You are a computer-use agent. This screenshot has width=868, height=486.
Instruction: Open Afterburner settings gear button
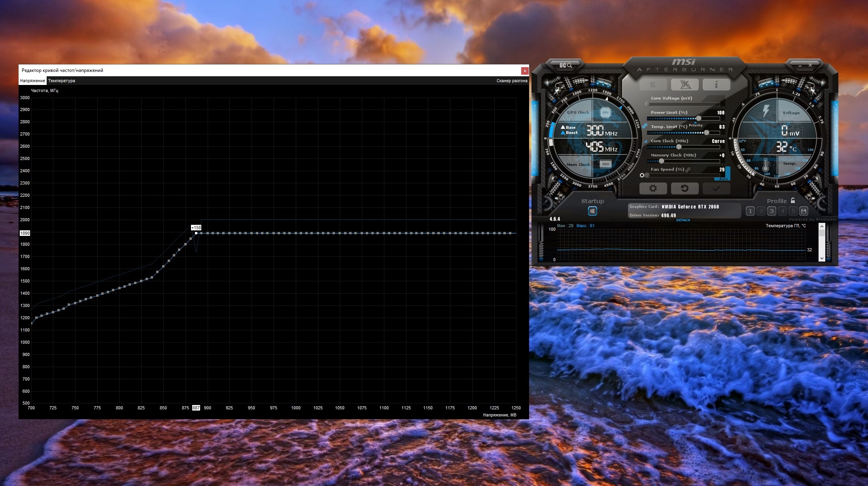653,188
